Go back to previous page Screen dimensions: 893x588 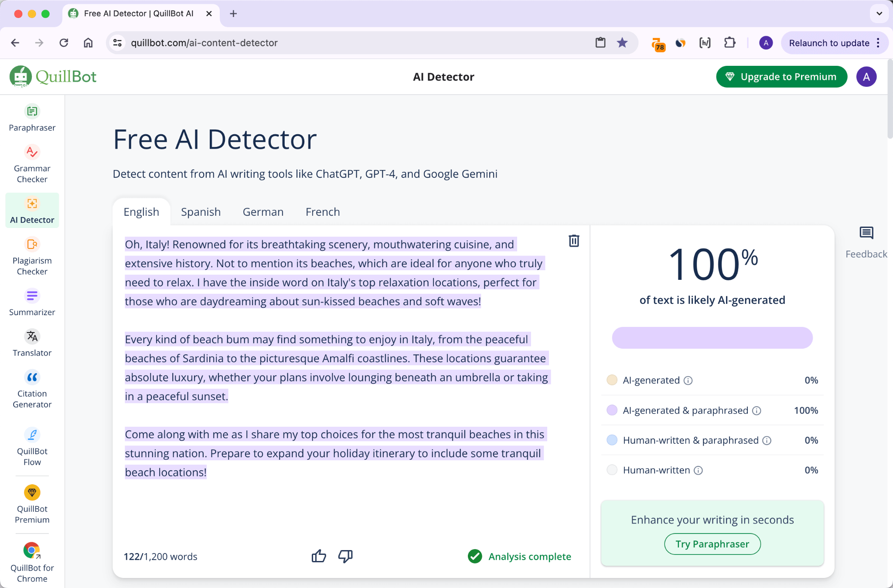15,43
